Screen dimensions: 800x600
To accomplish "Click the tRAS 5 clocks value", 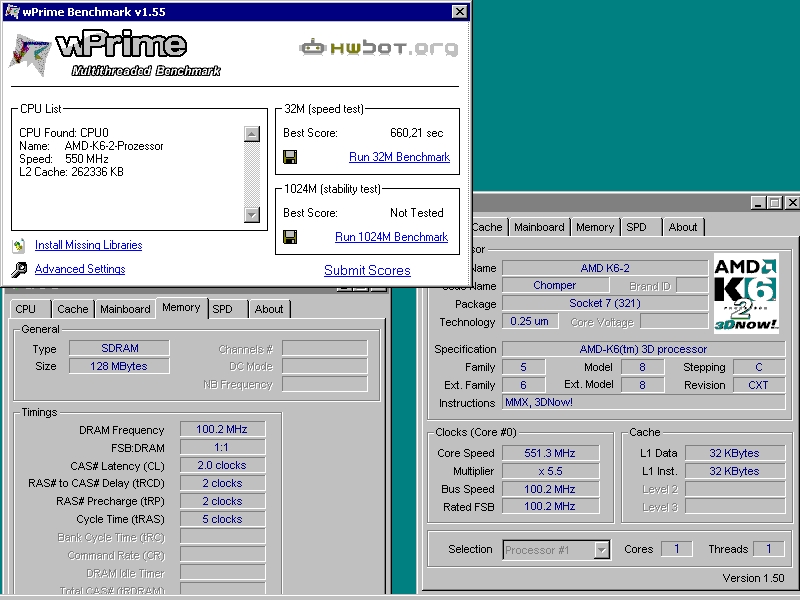I will click(x=222, y=519).
